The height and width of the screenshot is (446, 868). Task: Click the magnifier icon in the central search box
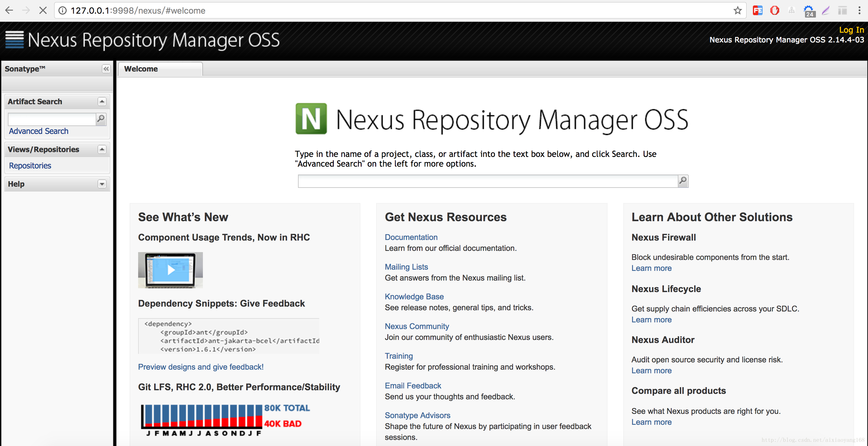(x=683, y=181)
